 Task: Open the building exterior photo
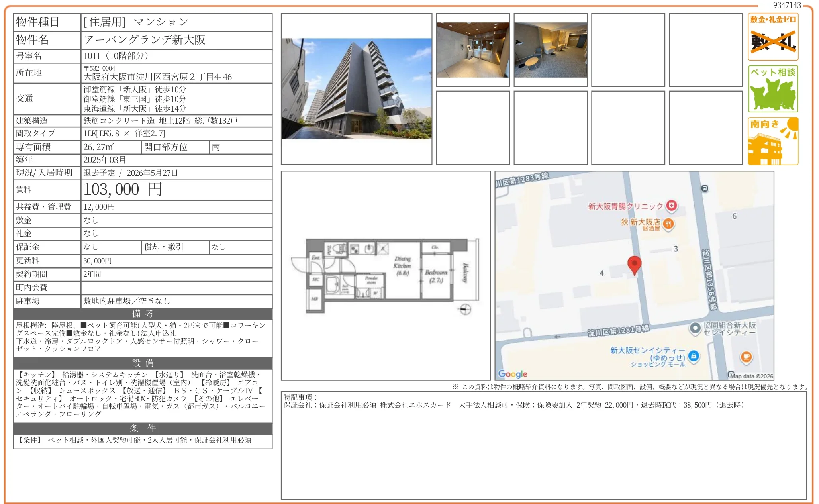(357, 90)
